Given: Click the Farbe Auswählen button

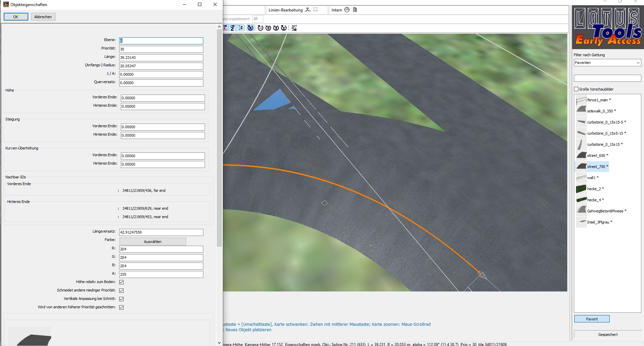Looking at the screenshot, I should pos(152,242).
